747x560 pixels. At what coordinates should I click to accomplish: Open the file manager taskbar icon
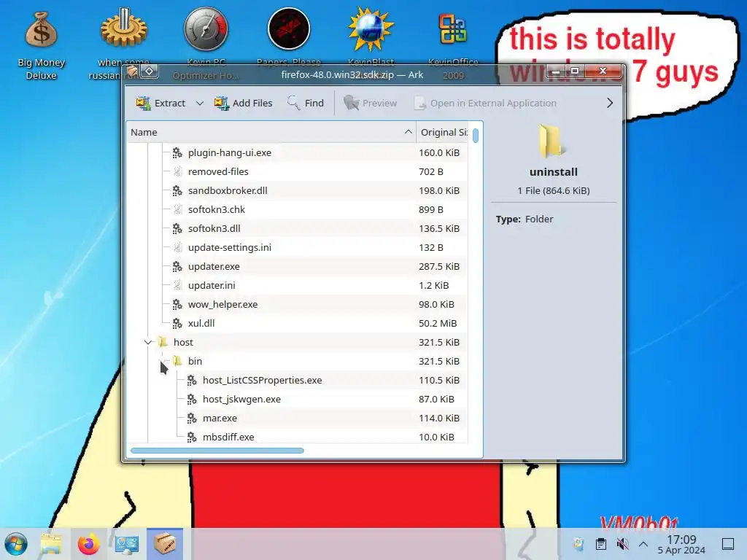point(51,544)
